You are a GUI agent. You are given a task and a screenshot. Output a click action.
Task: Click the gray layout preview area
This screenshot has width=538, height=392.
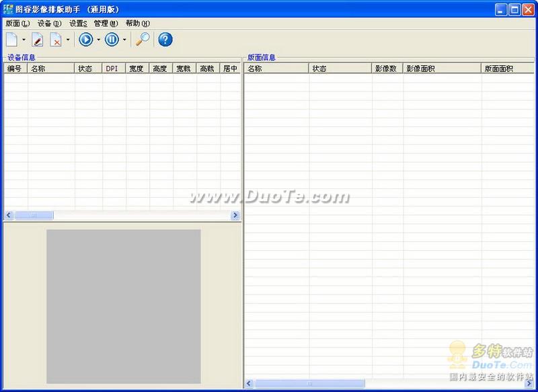pos(123,307)
